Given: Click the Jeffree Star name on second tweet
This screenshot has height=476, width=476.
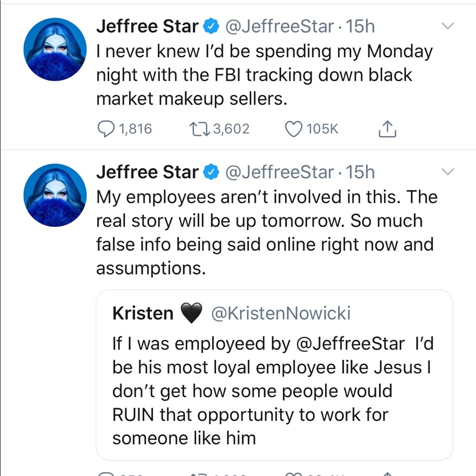Looking at the screenshot, I should pyautogui.click(x=147, y=172).
